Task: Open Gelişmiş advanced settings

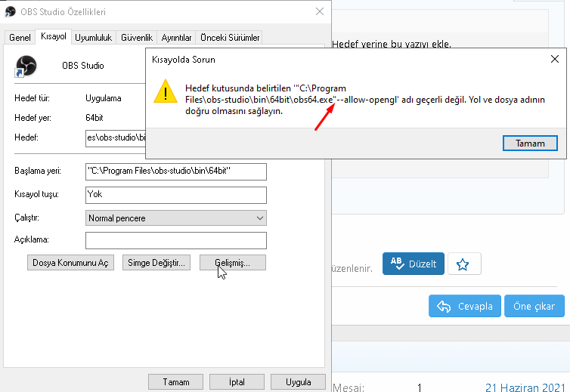Action: coord(233,263)
